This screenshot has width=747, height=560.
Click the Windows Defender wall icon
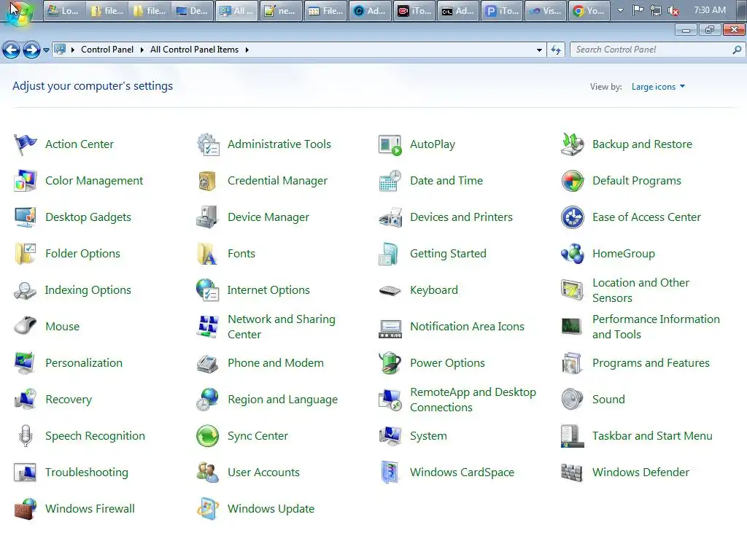(x=572, y=472)
